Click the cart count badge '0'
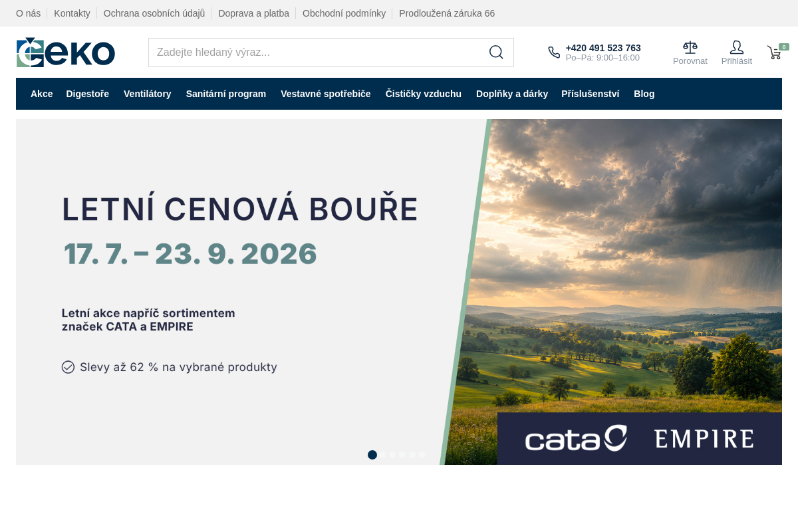The width and height of the screenshot is (798, 532). (784, 47)
